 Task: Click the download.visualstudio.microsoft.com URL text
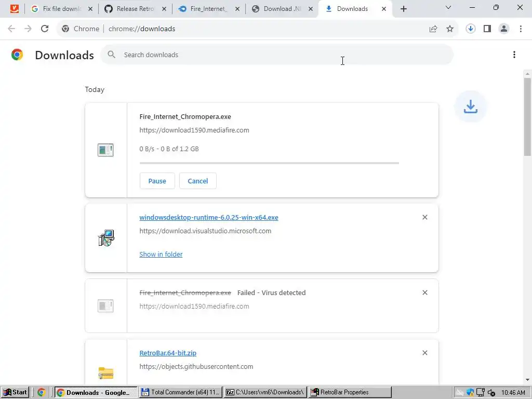click(x=205, y=231)
